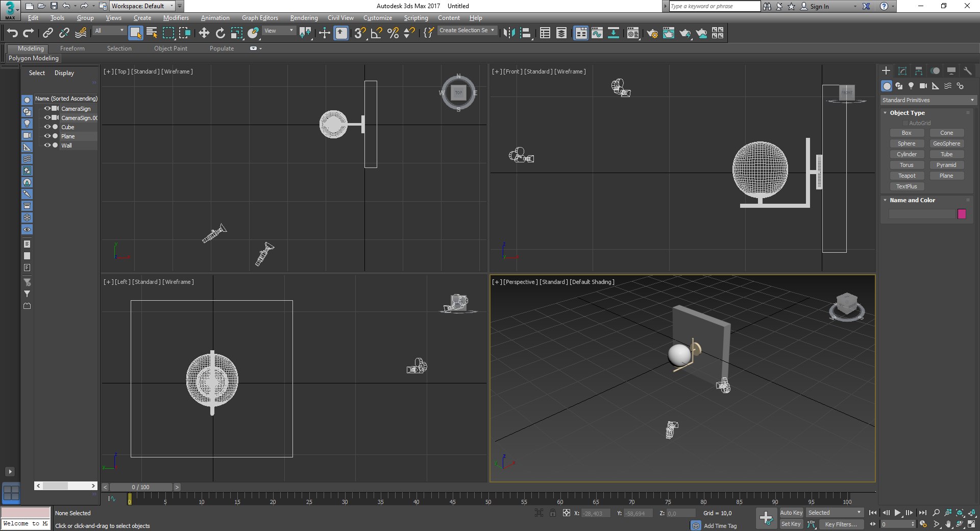
Task: Open the Select by Name dialog
Action: click(152, 33)
